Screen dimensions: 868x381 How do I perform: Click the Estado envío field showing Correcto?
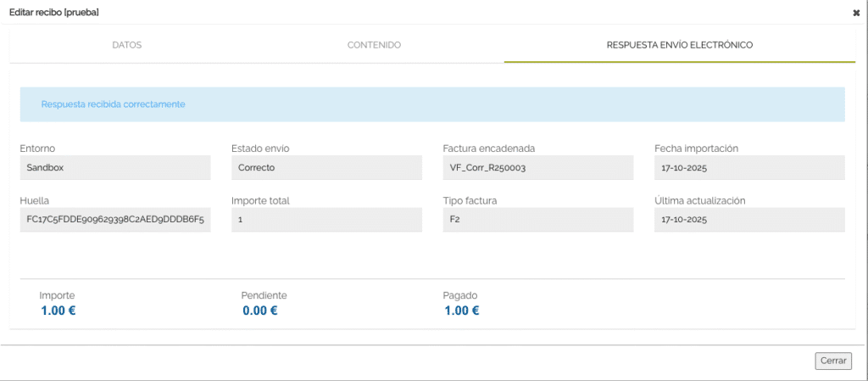point(326,168)
